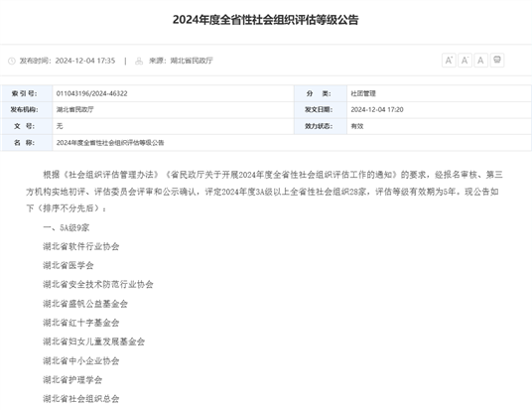Click the heading 一、5A级9家
532x410 pixels.
click(66, 227)
